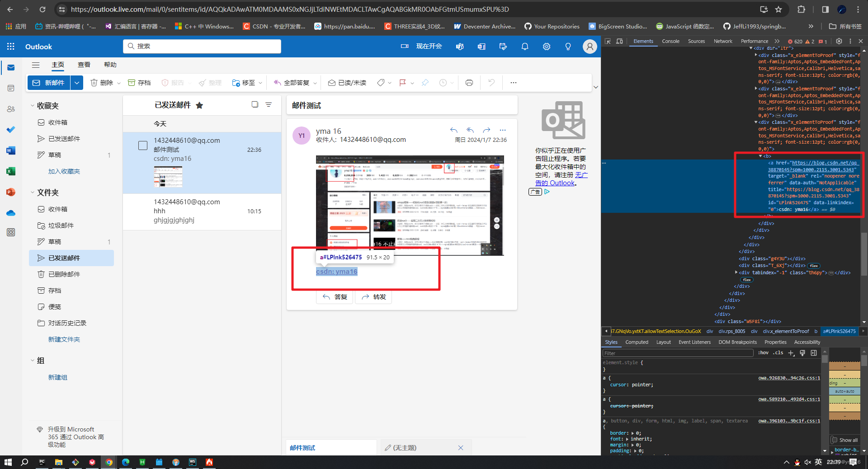Click the 新建文件夹 link
868x469 pixels.
click(x=64, y=339)
